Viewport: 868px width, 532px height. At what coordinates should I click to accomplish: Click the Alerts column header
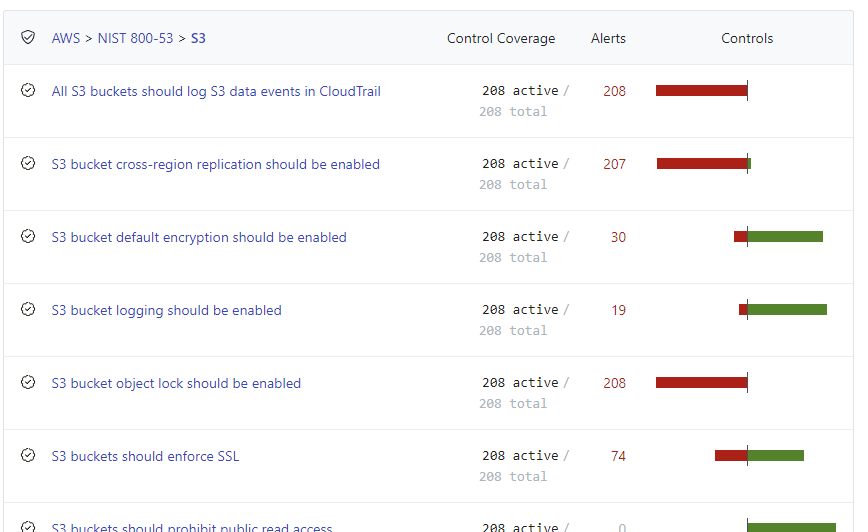(608, 38)
